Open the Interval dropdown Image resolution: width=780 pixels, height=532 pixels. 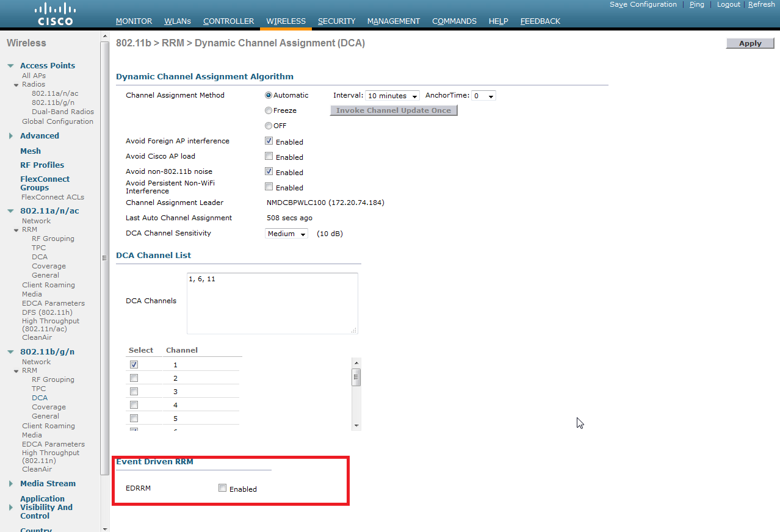tap(392, 96)
